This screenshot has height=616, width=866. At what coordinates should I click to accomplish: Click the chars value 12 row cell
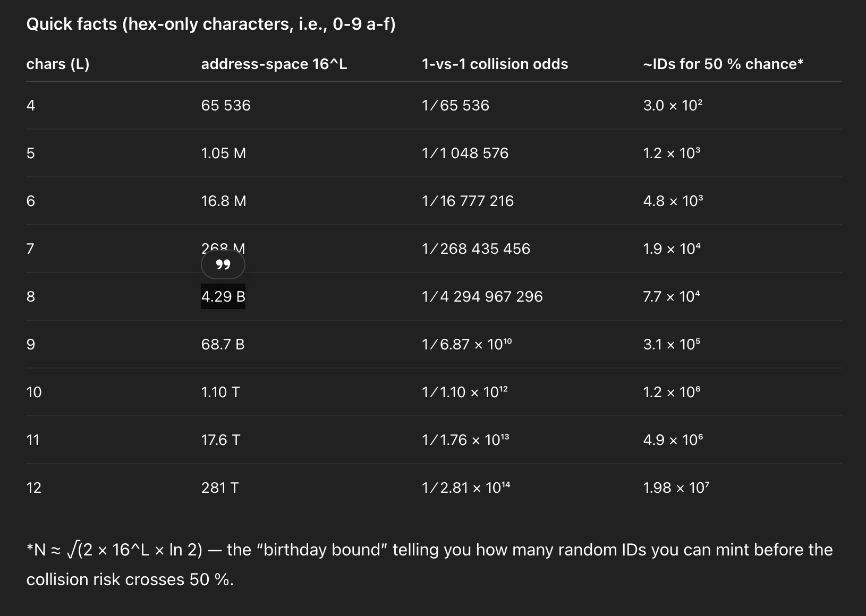point(33,487)
